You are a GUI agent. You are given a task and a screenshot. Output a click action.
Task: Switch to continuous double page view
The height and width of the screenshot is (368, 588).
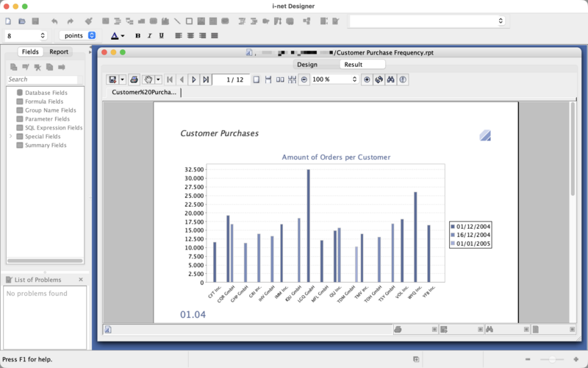(292, 79)
